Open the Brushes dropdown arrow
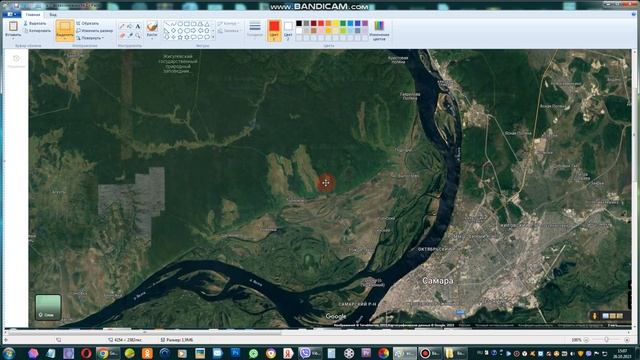Image resolution: width=640 pixels, height=360 pixels. (x=152, y=39)
